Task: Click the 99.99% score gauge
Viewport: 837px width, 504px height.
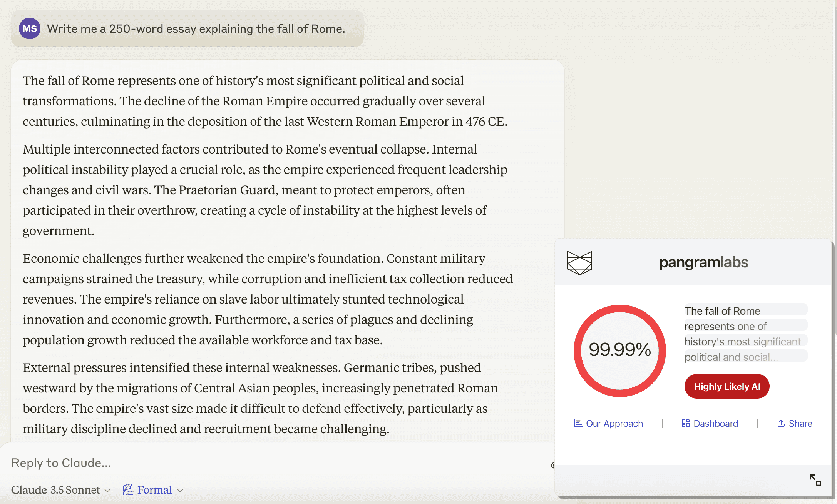Action: 619,350
